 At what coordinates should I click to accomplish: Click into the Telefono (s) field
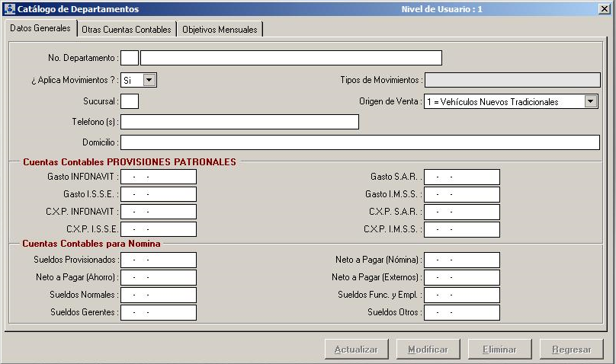pos(239,122)
